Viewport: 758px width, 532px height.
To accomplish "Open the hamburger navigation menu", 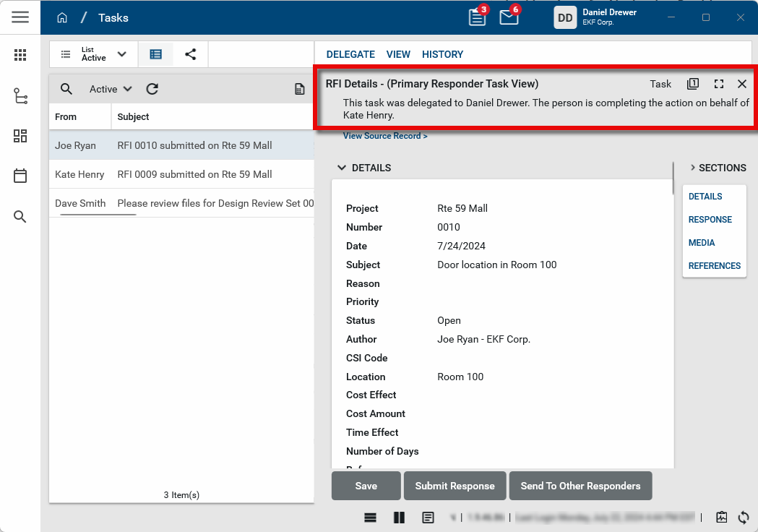I will tap(20, 17).
